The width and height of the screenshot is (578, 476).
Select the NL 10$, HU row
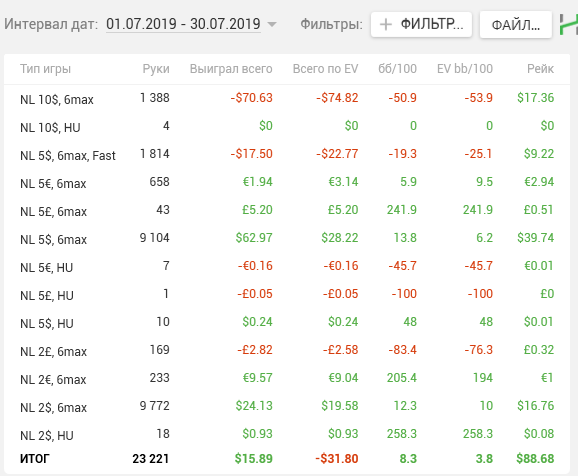[x=287, y=126]
